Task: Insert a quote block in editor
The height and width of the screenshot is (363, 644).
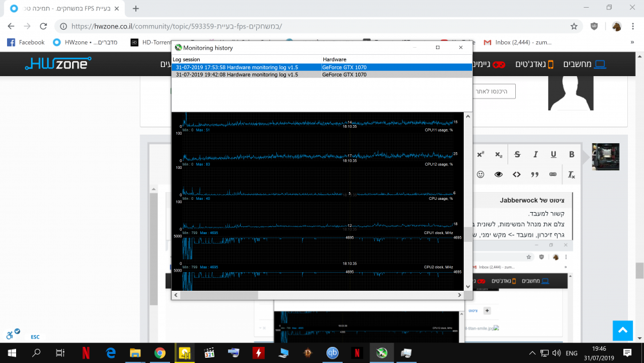Action: [x=535, y=174]
